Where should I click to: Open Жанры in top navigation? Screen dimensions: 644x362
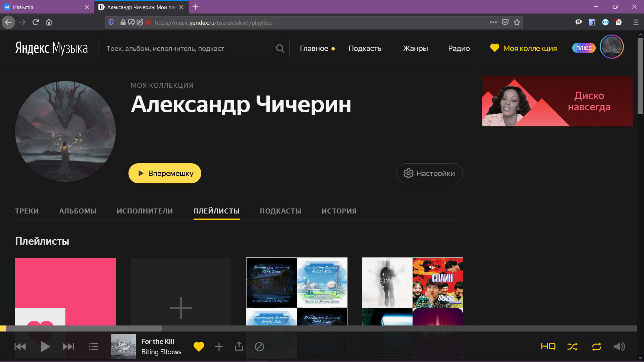click(x=415, y=49)
